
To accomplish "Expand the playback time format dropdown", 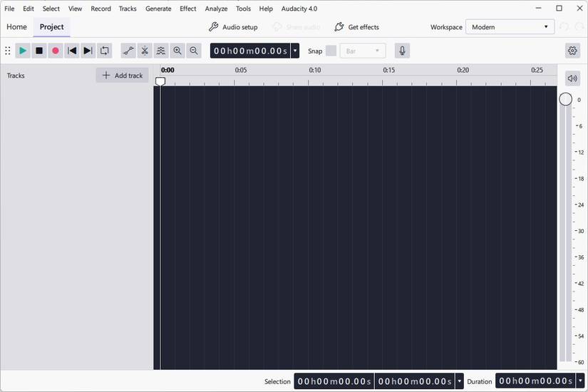I will click(x=295, y=51).
